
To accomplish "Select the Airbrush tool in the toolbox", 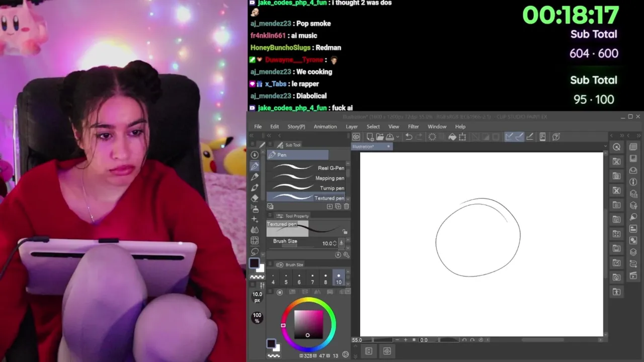I will click(255, 209).
